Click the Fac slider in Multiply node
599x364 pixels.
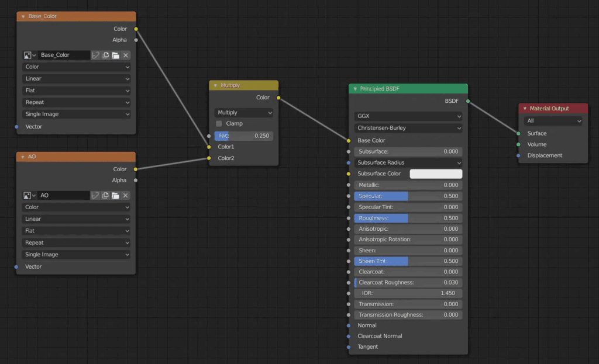tap(244, 136)
